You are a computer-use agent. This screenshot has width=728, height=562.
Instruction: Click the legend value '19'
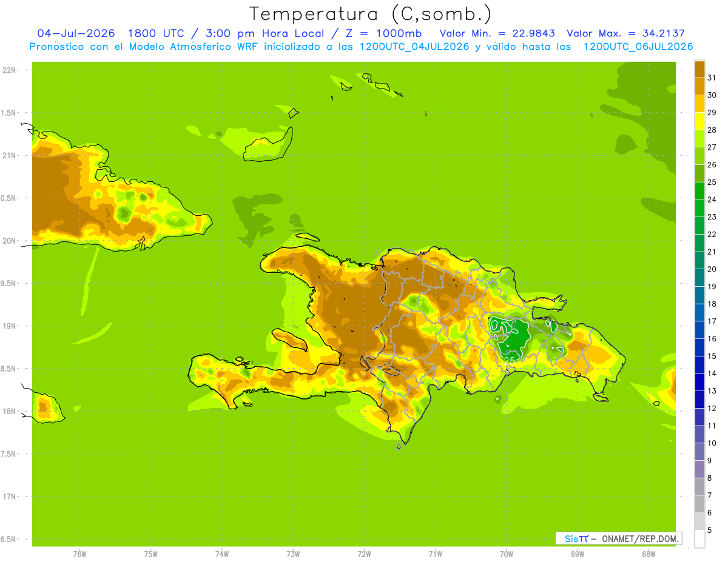[x=712, y=286]
